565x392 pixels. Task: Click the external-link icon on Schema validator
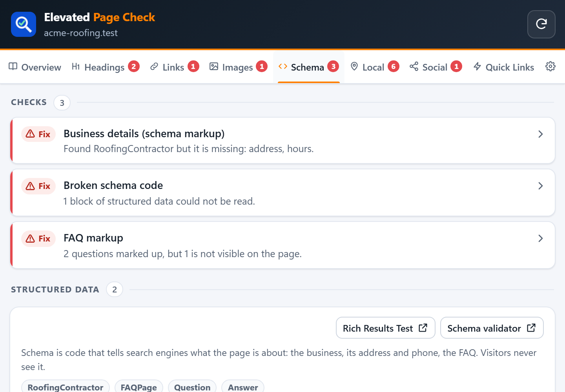point(531,328)
